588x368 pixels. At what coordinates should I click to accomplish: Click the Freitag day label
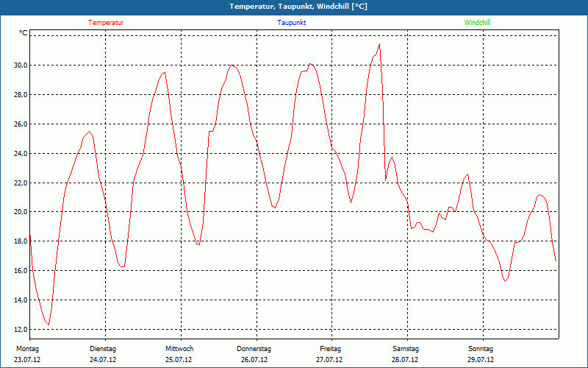pyautogui.click(x=330, y=349)
